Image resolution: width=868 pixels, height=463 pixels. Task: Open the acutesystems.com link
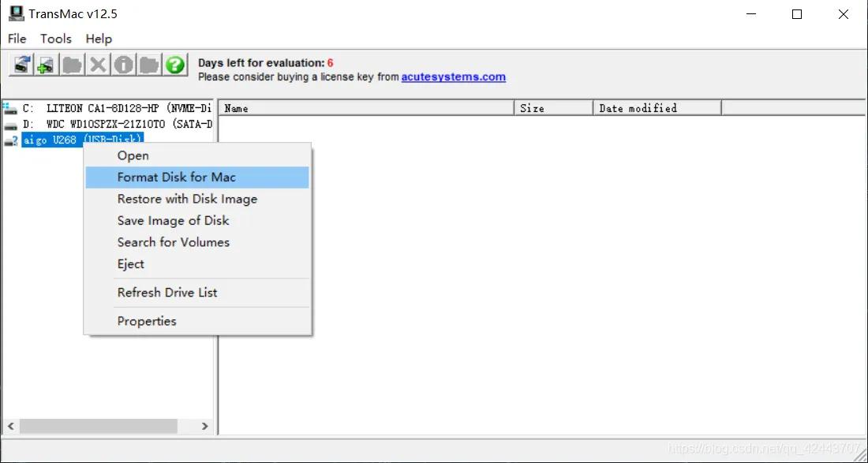point(454,77)
